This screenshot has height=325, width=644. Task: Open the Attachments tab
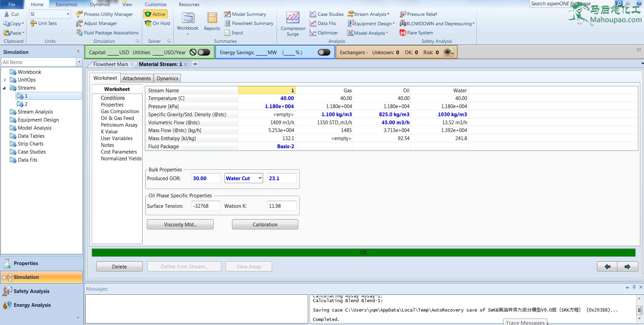coord(137,78)
